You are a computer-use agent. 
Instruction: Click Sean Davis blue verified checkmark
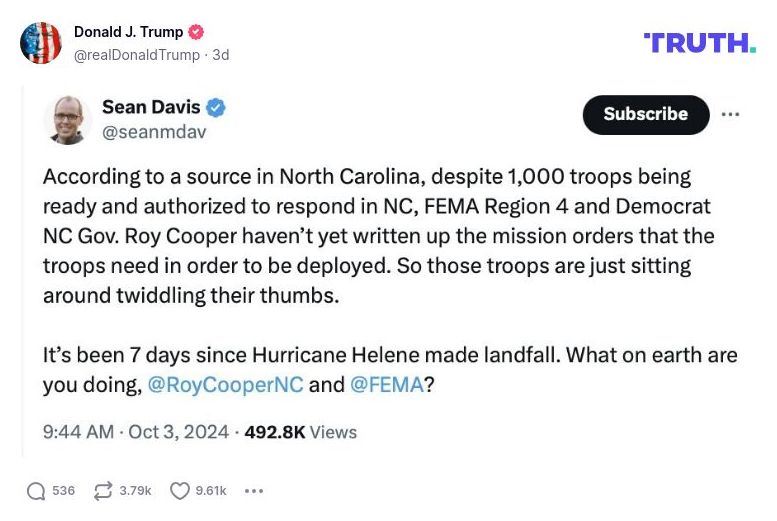(x=215, y=107)
